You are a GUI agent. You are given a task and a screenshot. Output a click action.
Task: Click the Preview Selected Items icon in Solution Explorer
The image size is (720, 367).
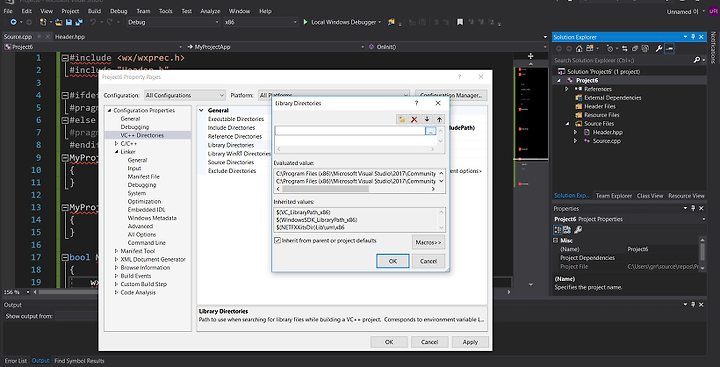pyautogui.click(x=669, y=49)
